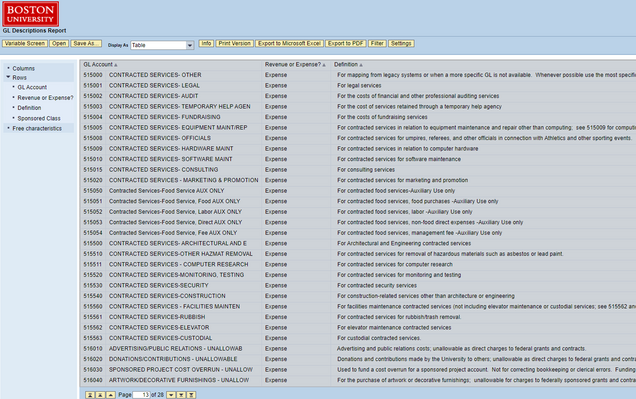The width and height of the screenshot is (636, 399).
Task: Click the Export to PDF button
Action: pyautogui.click(x=346, y=43)
